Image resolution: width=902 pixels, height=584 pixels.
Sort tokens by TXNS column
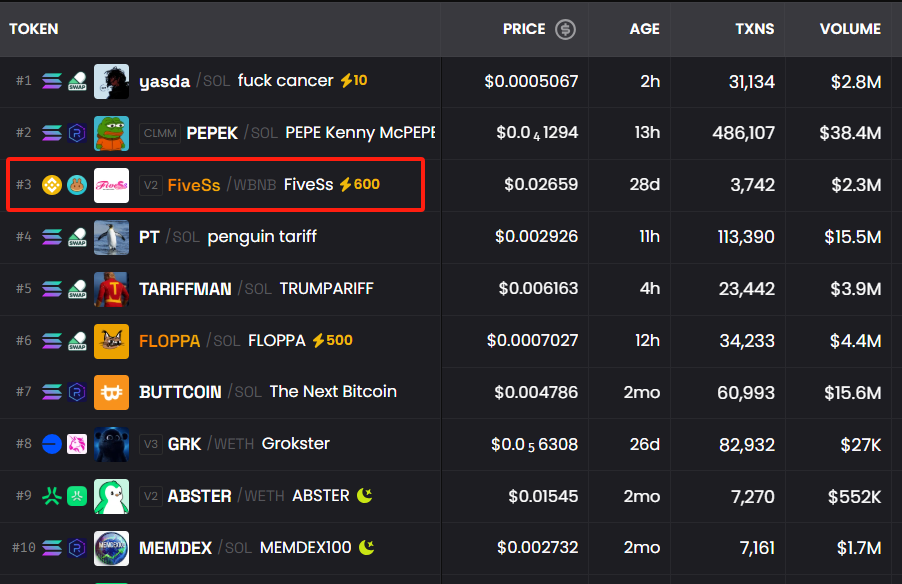[x=754, y=29]
